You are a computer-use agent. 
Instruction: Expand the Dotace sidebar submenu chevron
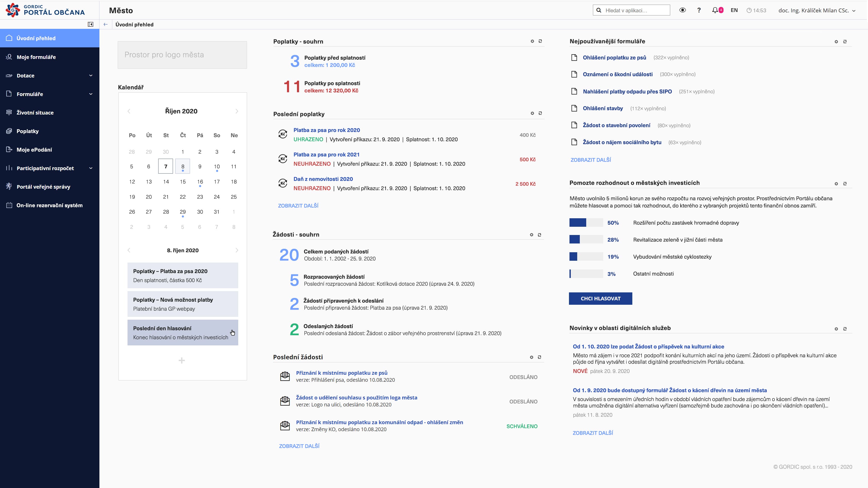click(91, 75)
